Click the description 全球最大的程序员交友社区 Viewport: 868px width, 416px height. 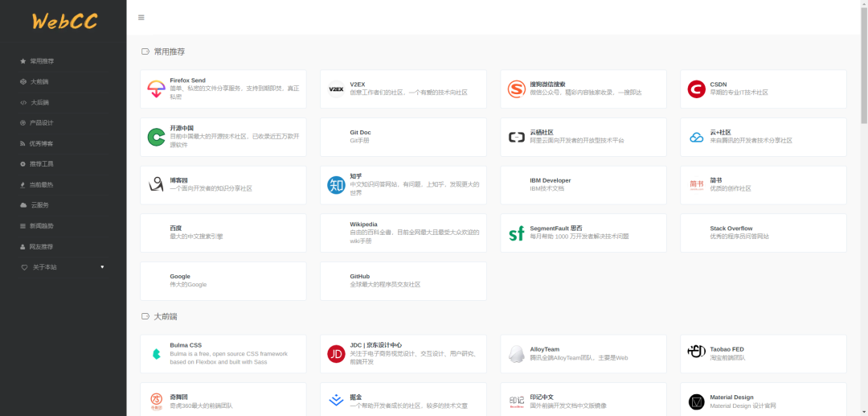385,285
